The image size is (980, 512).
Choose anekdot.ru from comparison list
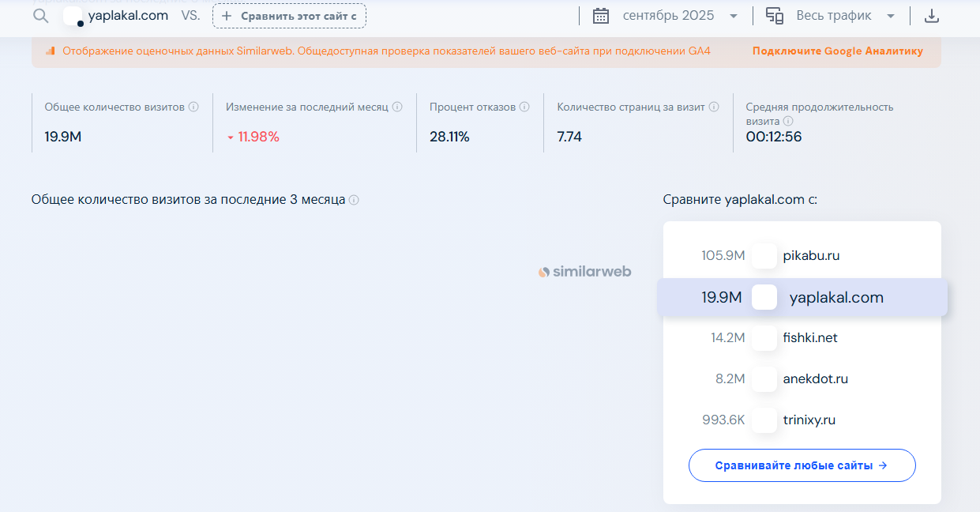815,379
